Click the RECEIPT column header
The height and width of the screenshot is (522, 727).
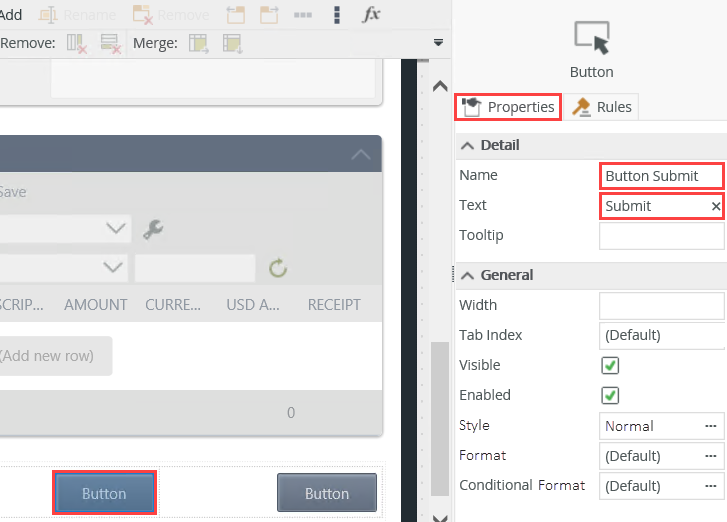(x=334, y=305)
